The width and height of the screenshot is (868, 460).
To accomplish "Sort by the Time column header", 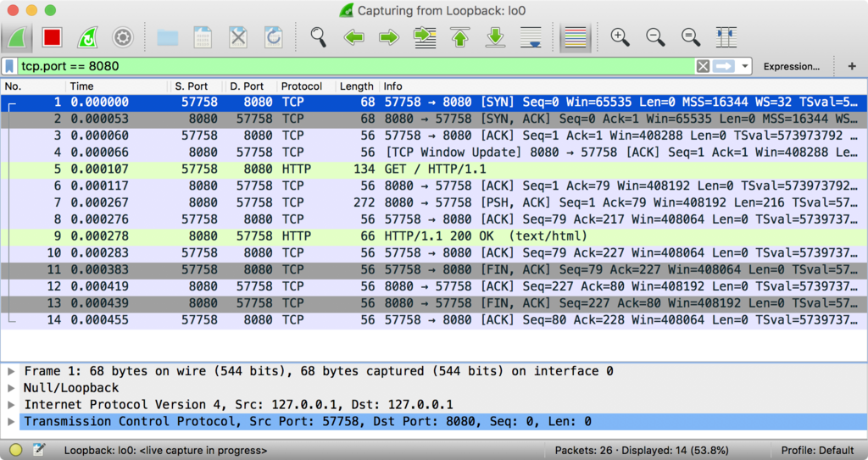I will click(x=116, y=86).
